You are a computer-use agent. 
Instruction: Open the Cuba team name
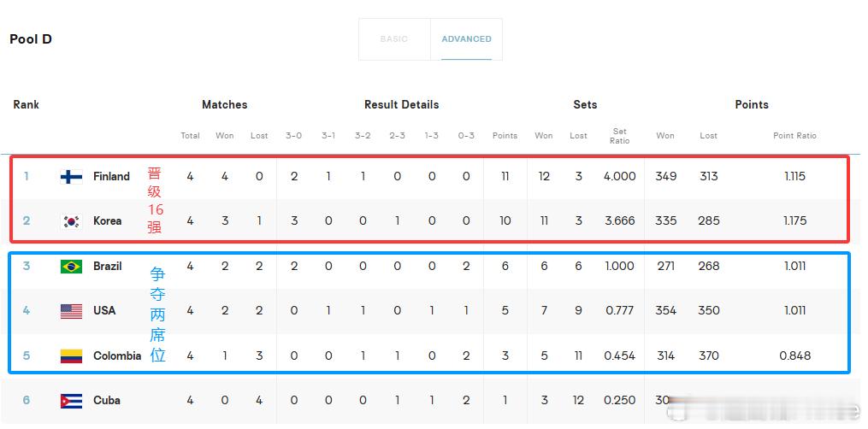point(106,400)
